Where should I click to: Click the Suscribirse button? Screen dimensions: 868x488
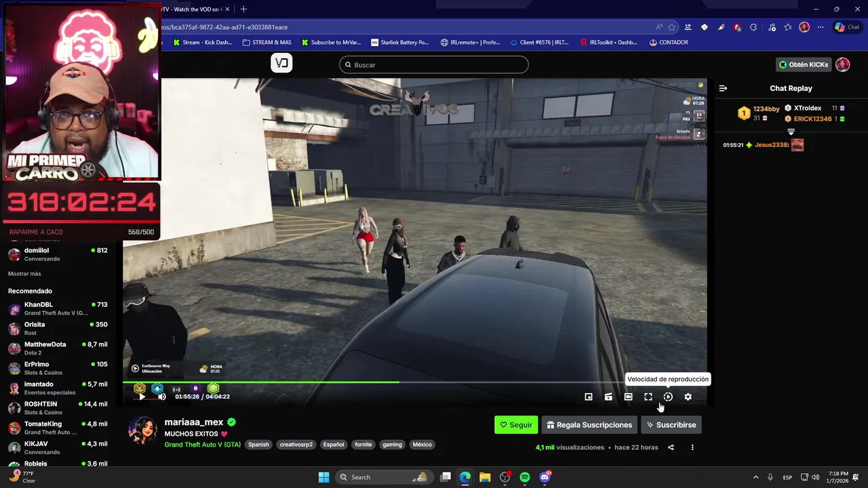(671, 425)
